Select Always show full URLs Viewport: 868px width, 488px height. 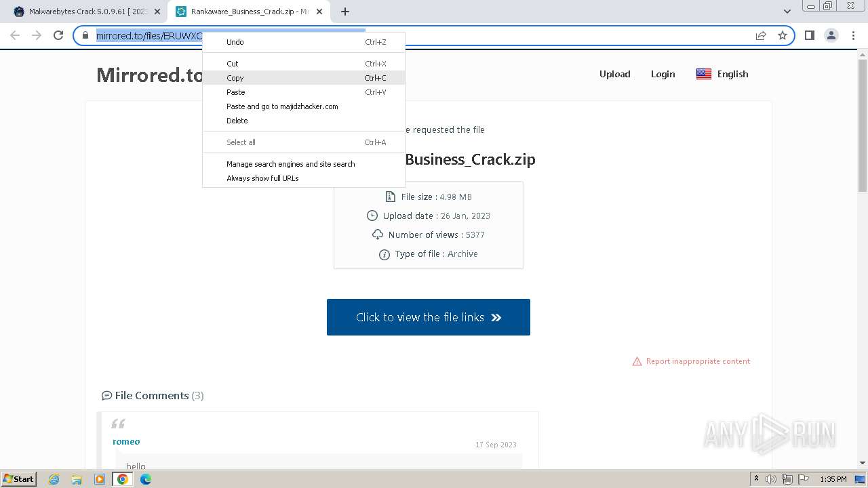coord(304,178)
